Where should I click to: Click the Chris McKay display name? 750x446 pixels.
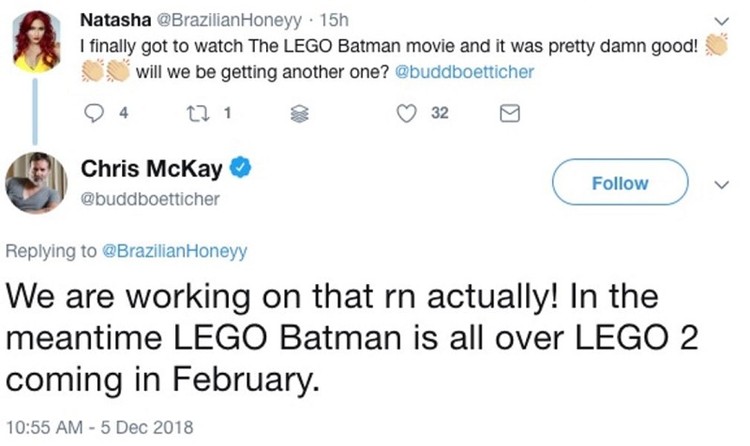pyautogui.click(x=157, y=170)
